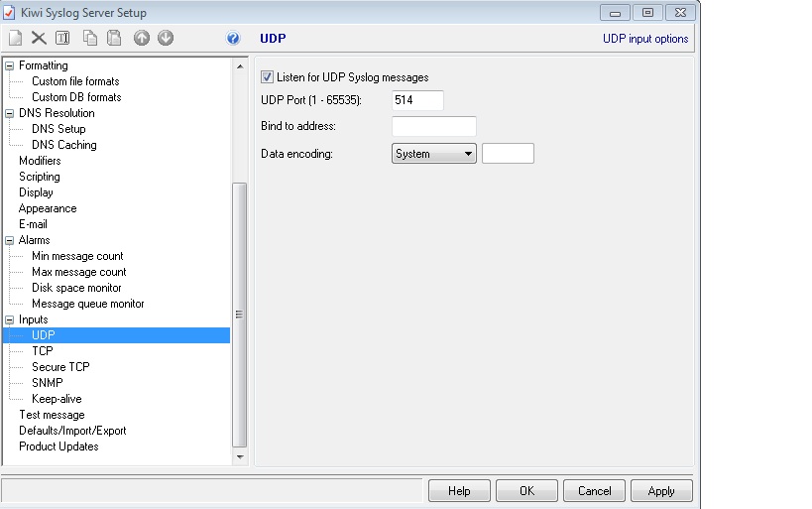This screenshot has height=509, width=812.
Task: Select DNS Caching tree item
Action: click(64, 145)
